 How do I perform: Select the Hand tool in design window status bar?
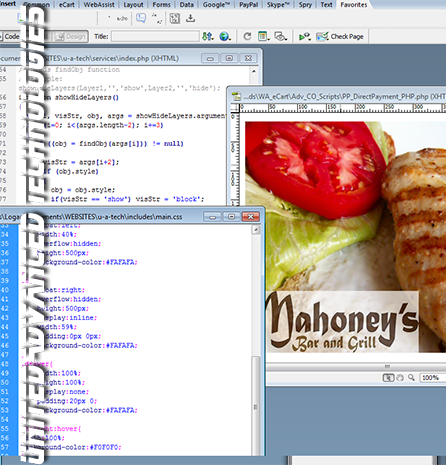pos(400,377)
